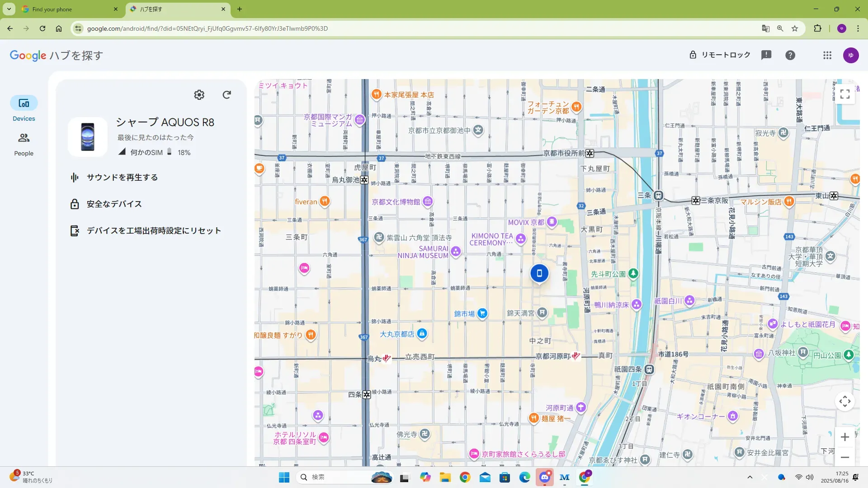Click リモートロック remote lock button
The image size is (868, 488).
(719, 55)
